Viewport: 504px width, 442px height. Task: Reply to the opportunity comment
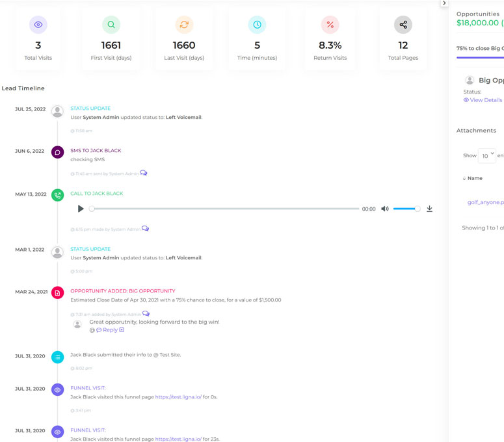pyautogui.click(x=110, y=330)
